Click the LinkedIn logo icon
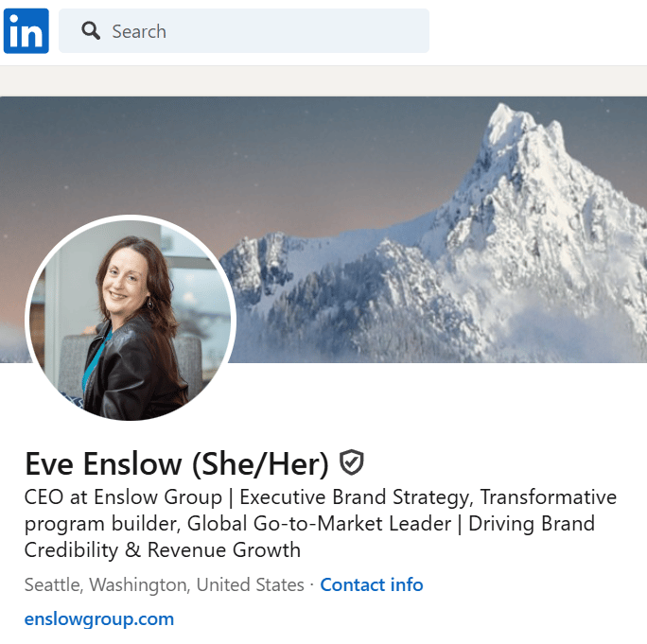This screenshot has height=644, width=647. [26, 31]
